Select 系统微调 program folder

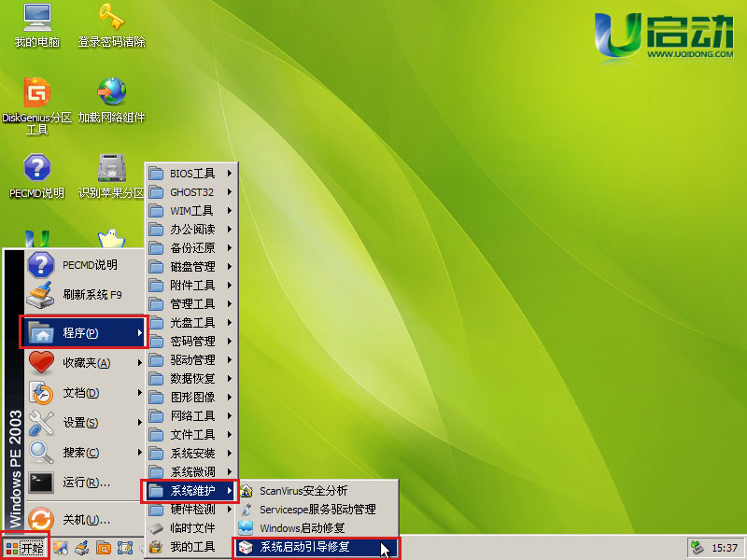[191, 472]
